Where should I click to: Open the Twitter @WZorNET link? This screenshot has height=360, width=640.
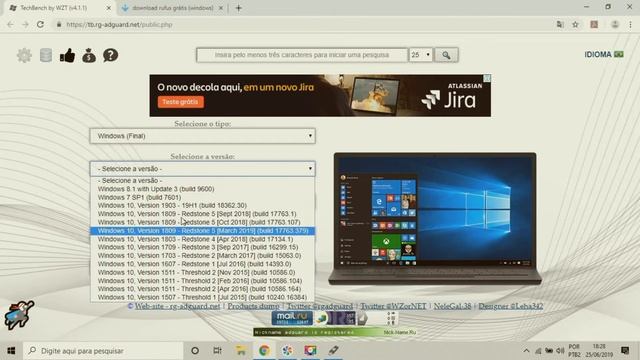(x=393, y=306)
